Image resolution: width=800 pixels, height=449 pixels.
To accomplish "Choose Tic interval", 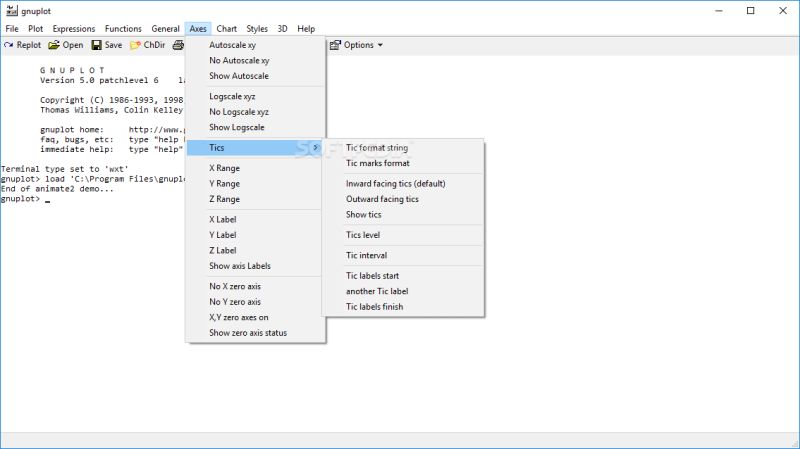I will point(403,255).
